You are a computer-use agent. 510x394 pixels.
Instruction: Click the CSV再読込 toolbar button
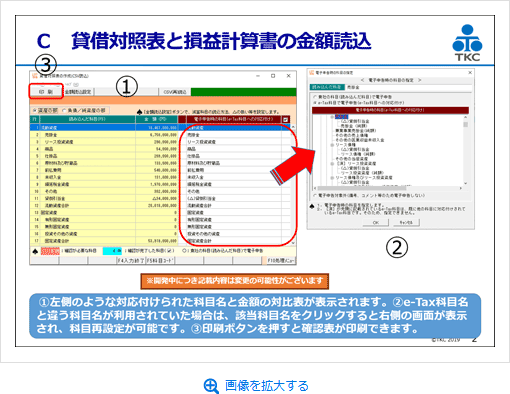(x=175, y=92)
